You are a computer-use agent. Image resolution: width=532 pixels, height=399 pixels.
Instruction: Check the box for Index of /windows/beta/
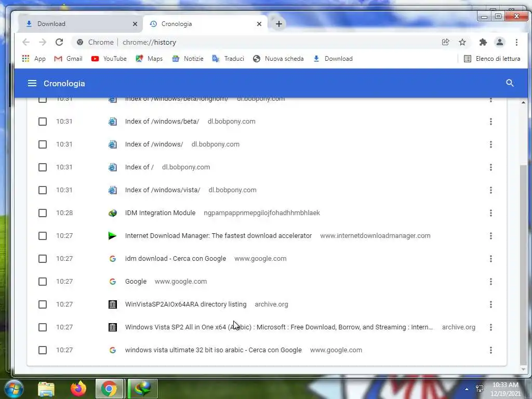click(x=43, y=122)
